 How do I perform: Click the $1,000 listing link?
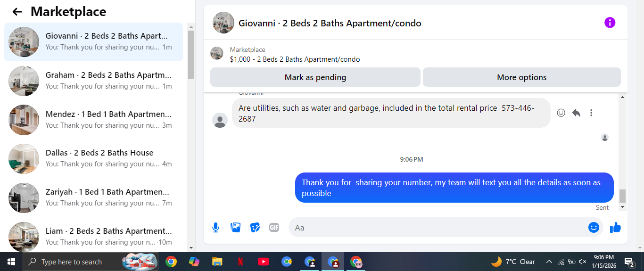pos(295,59)
